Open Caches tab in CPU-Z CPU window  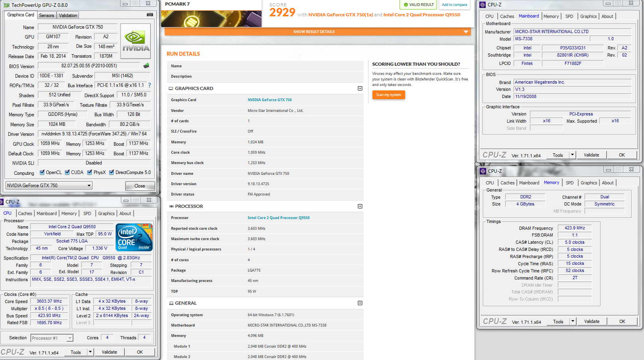point(25,213)
